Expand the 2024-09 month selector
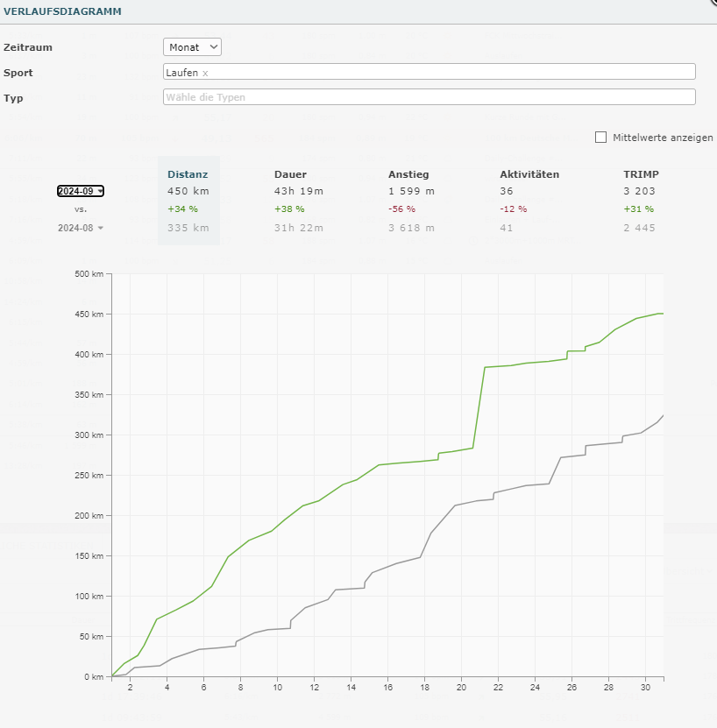This screenshot has width=717, height=728. tap(80, 191)
